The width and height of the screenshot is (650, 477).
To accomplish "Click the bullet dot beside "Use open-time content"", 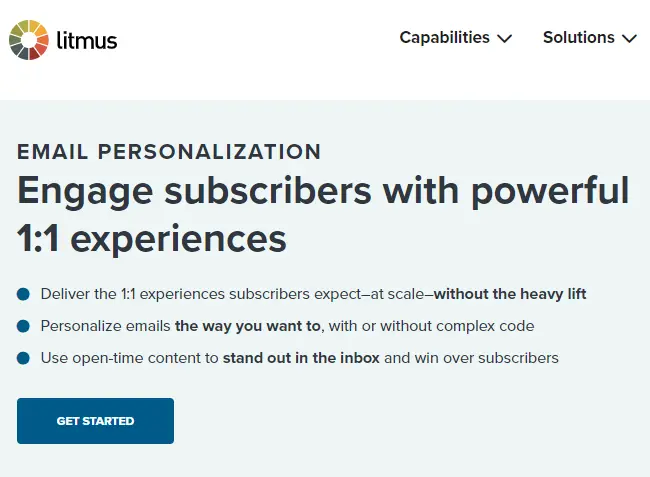I will pyautogui.click(x=23, y=358).
